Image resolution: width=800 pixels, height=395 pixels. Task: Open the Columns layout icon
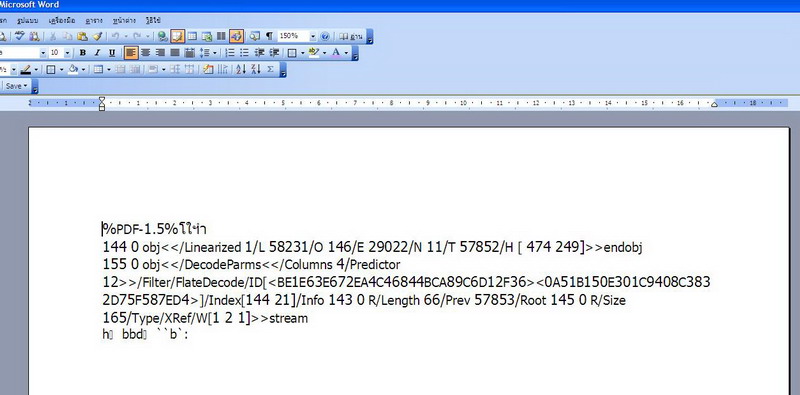point(221,36)
